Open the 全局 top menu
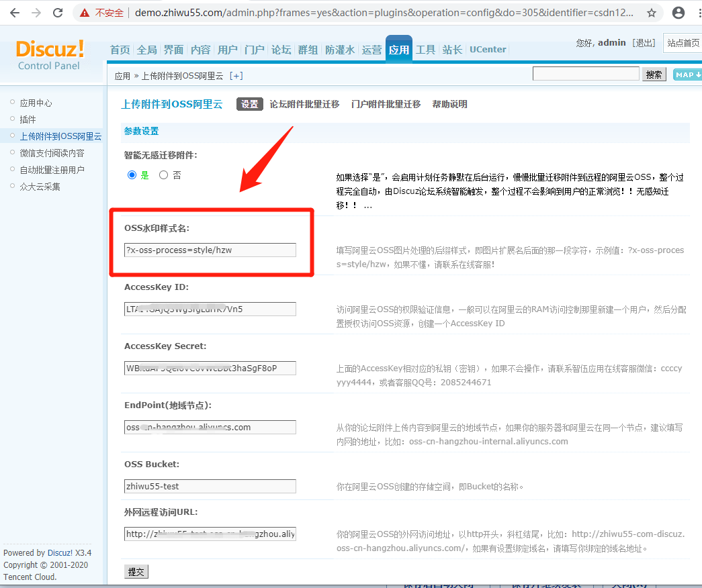Image resolution: width=702 pixels, height=588 pixels. (147, 49)
